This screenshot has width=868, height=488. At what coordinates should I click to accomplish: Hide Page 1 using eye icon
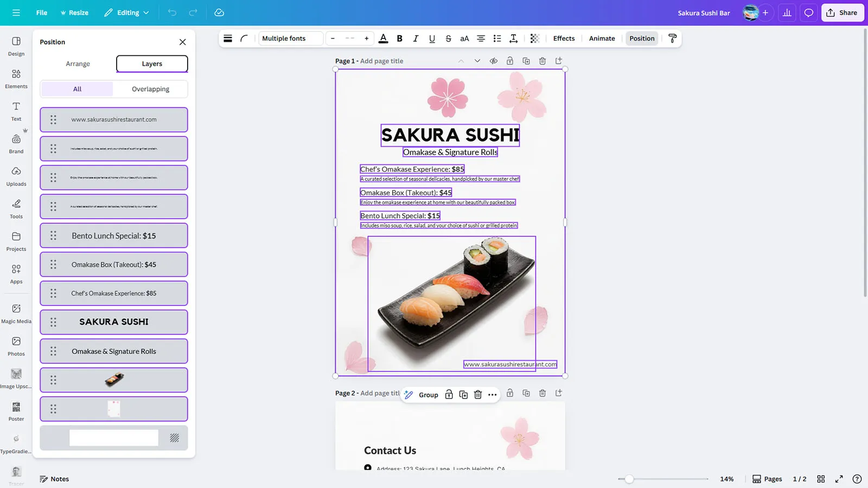(x=493, y=61)
